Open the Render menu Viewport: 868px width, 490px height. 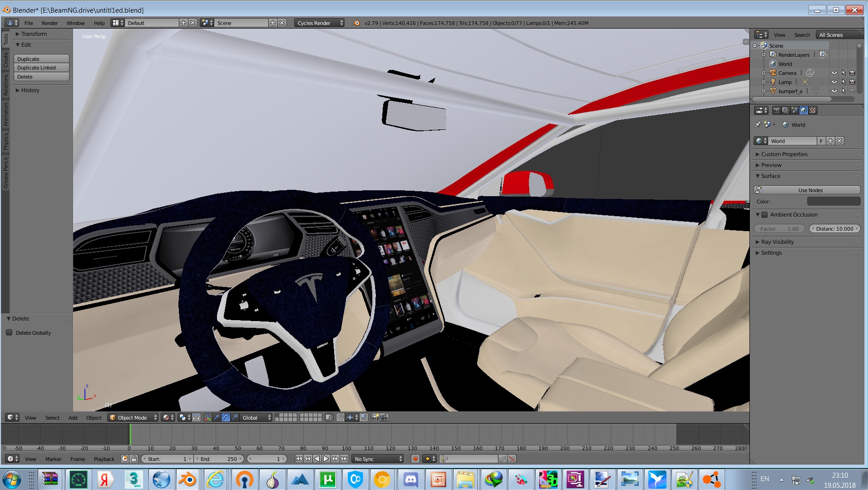coord(49,23)
